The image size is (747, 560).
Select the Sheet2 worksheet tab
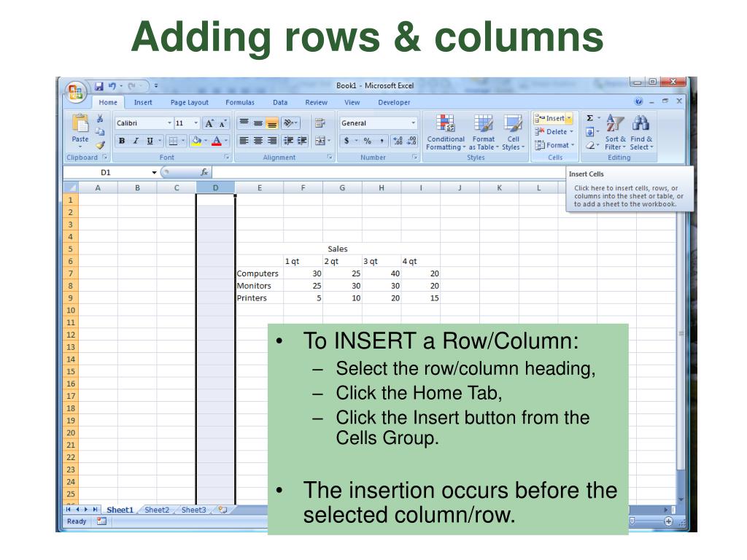(157, 510)
